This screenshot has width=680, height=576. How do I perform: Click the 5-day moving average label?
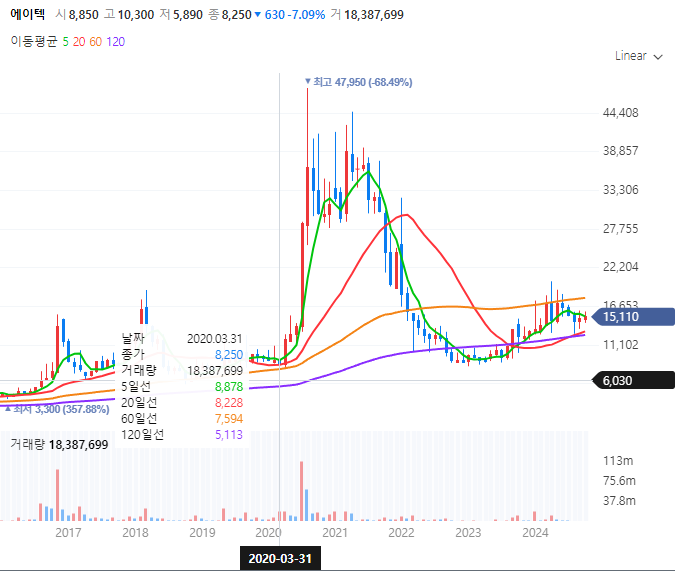(x=65, y=42)
